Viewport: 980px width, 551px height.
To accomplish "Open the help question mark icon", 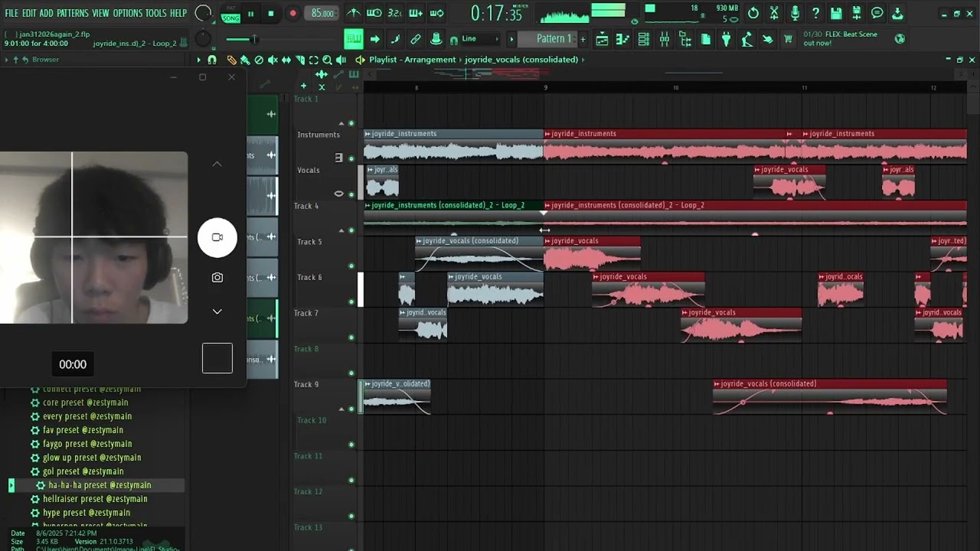I will [815, 13].
